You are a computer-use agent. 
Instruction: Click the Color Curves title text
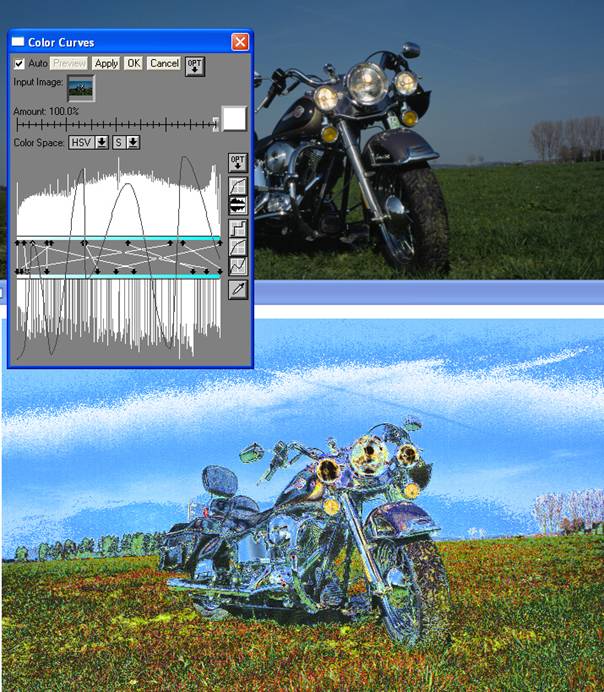(x=61, y=42)
